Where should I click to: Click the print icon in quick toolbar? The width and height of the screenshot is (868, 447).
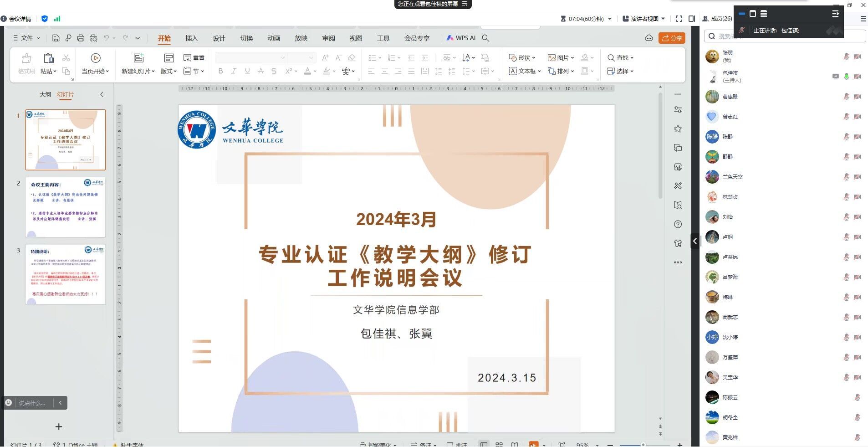coord(81,38)
